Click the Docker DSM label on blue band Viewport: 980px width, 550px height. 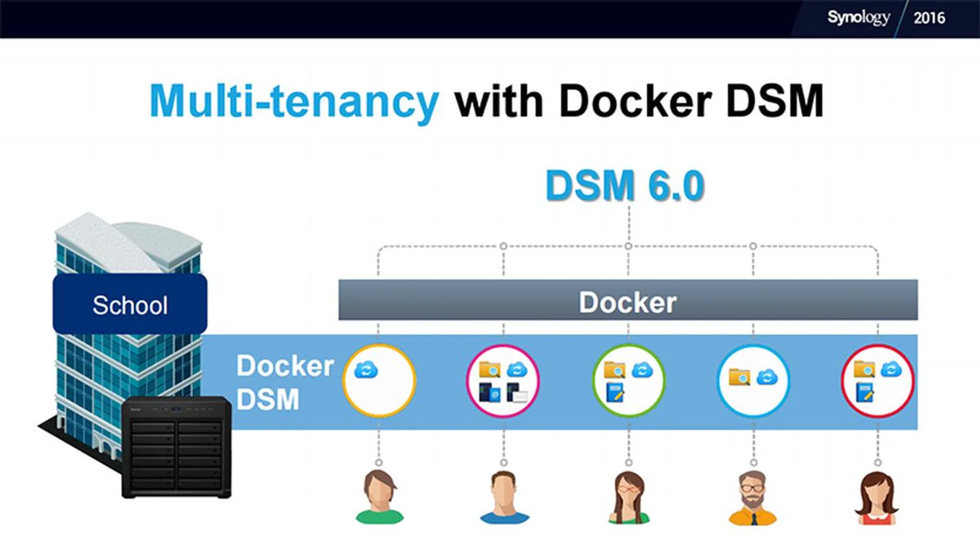[284, 382]
